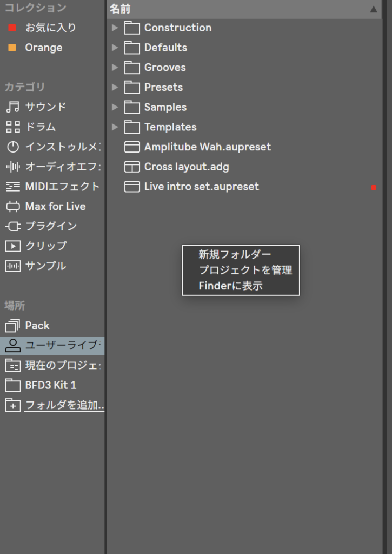Click the Plug-ins category plug icon
The width and height of the screenshot is (392, 554).
tap(12, 226)
